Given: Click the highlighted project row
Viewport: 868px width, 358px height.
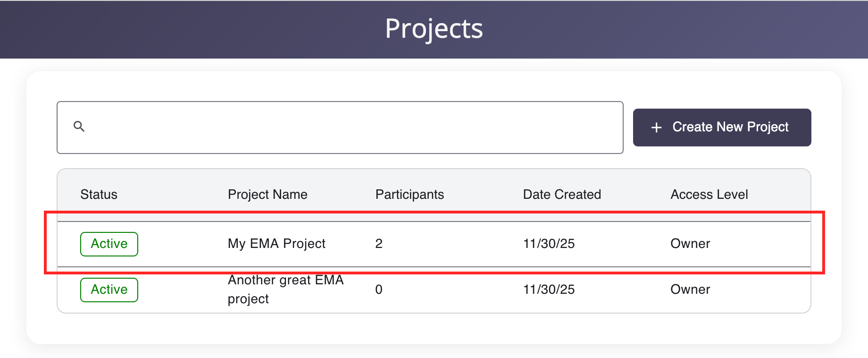Looking at the screenshot, I should [425, 244].
